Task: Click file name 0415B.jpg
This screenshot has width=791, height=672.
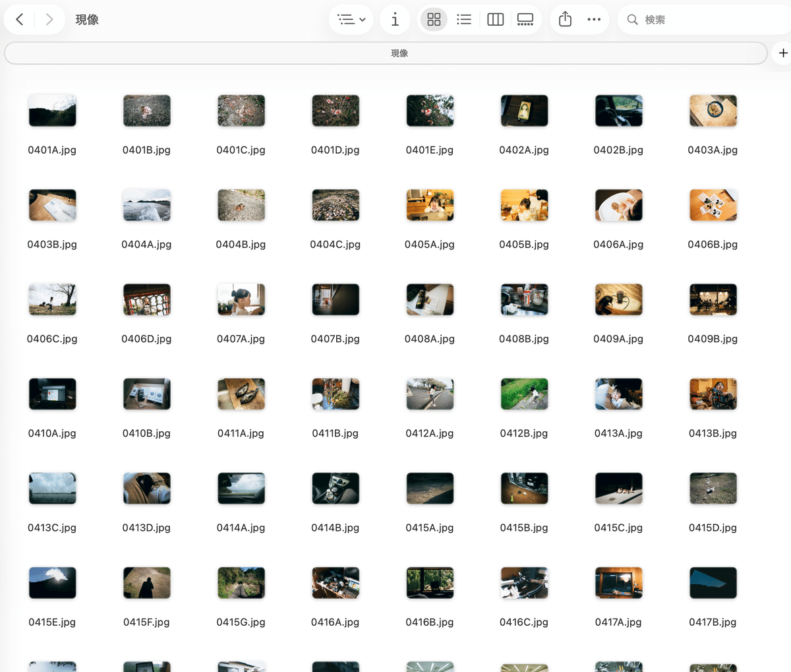Action: coord(524,528)
